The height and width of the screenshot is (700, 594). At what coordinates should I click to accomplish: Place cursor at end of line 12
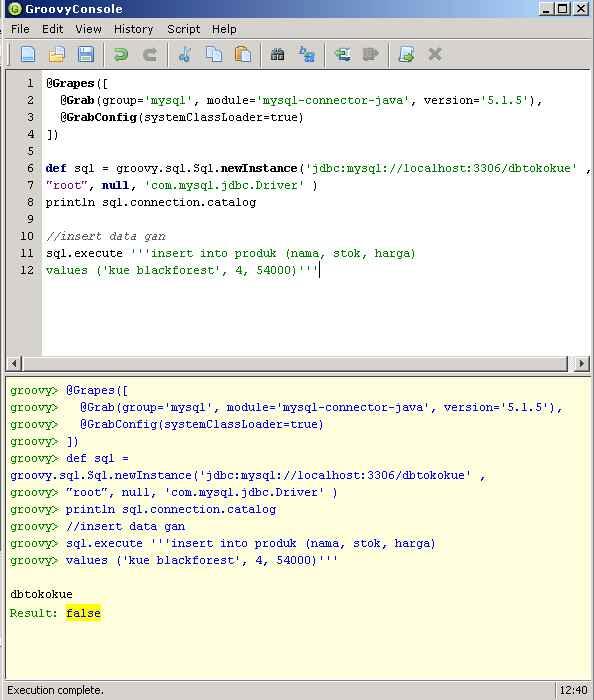pyautogui.click(x=320, y=270)
